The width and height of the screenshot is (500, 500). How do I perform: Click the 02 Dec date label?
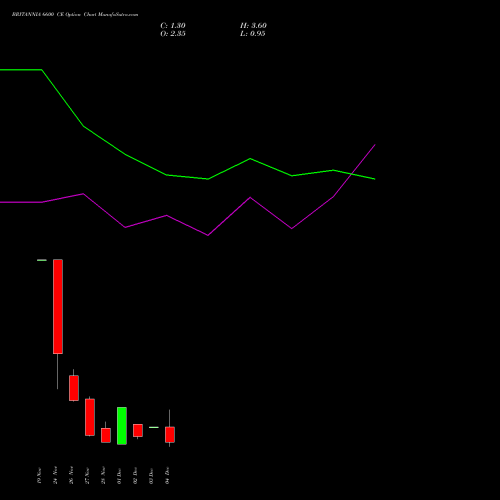click(x=135, y=475)
